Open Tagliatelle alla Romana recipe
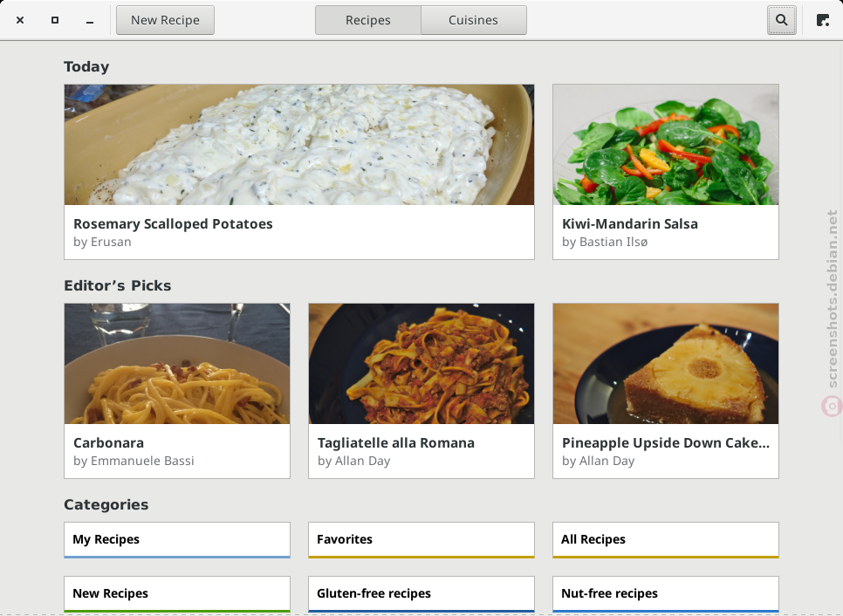843x616 pixels. pyautogui.click(x=421, y=391)
